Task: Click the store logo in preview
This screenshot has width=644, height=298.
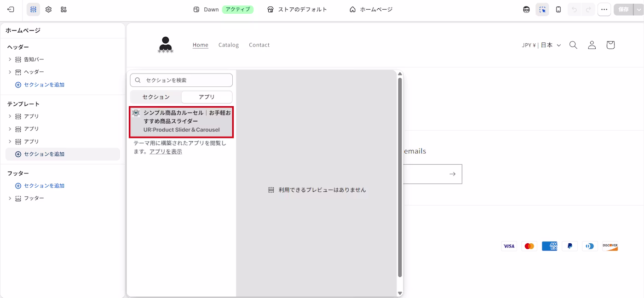Action: tap(166, 45)
